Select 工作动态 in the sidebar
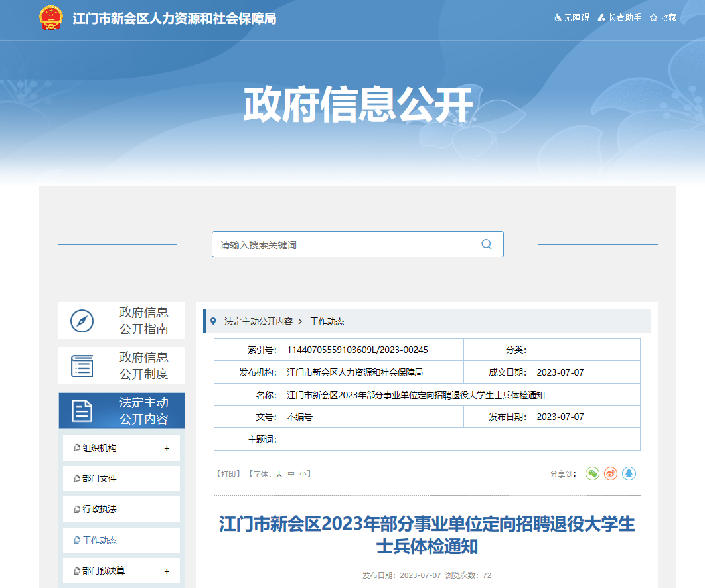The width and height of the screenshot is (705, 588). (100, 540)
